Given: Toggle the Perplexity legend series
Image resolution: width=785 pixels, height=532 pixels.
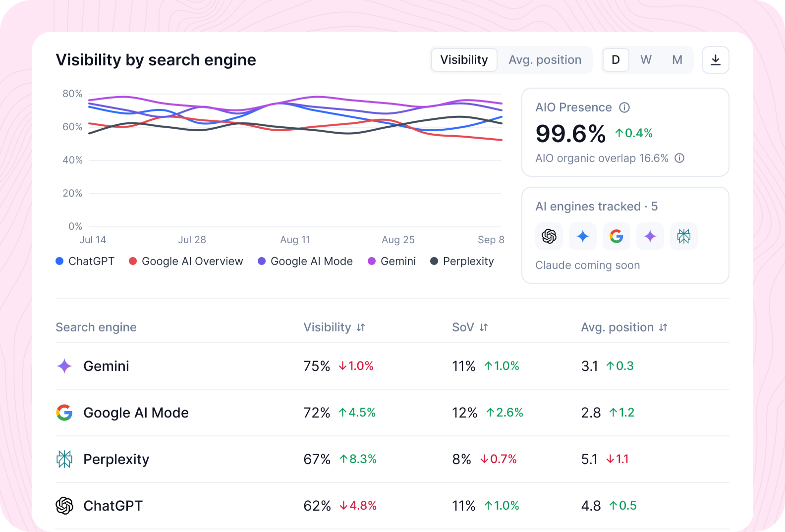Looking at the screenshot, I should pyautogui.click(x=462, y=261).
